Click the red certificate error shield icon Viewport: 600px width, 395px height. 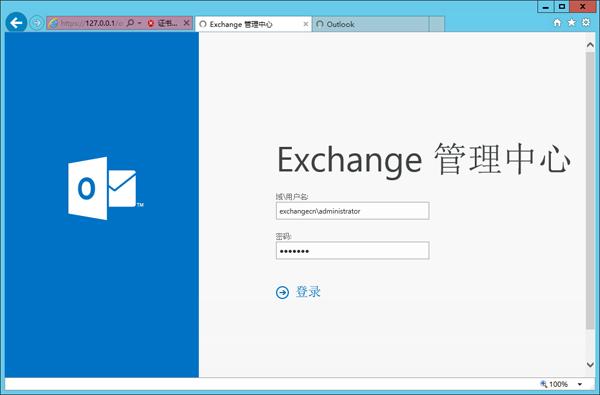[x=151, y=23]
